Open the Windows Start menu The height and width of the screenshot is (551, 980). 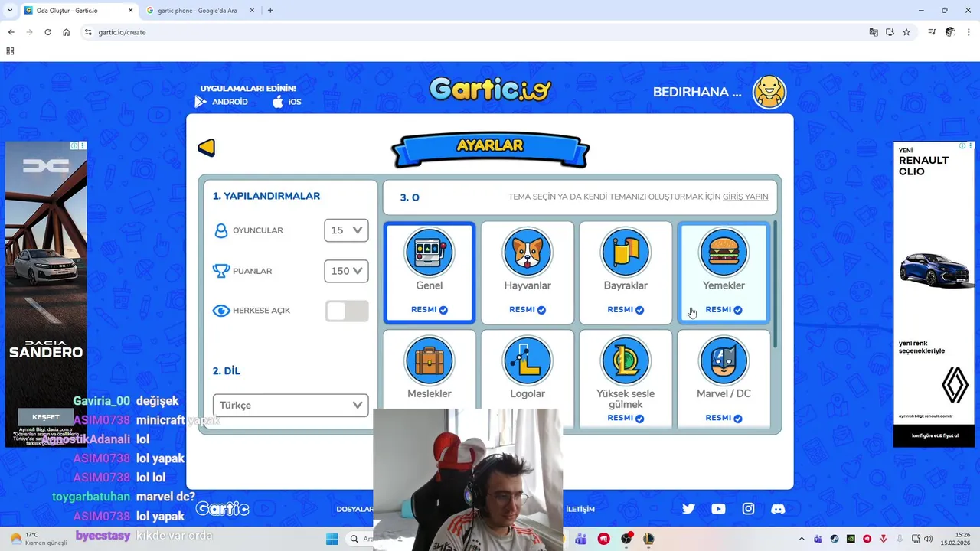pos(332,539)
